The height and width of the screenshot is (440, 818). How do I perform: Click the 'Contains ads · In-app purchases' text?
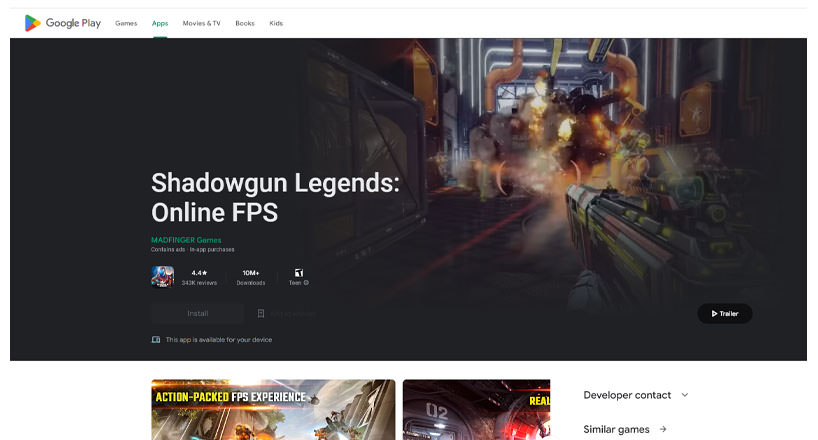click(193, 249)
